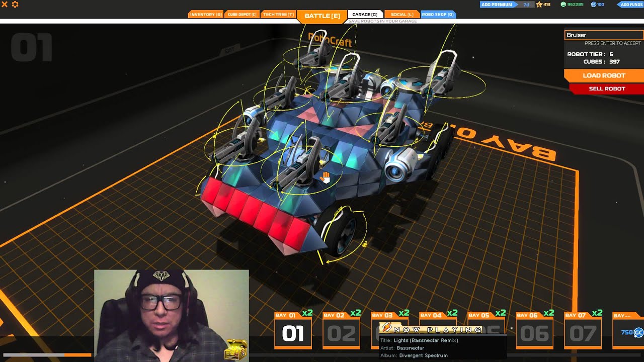The height and width of the screenshot is (362, 644).
Task: Click the webcam video overlay
Action: [172, 315]
